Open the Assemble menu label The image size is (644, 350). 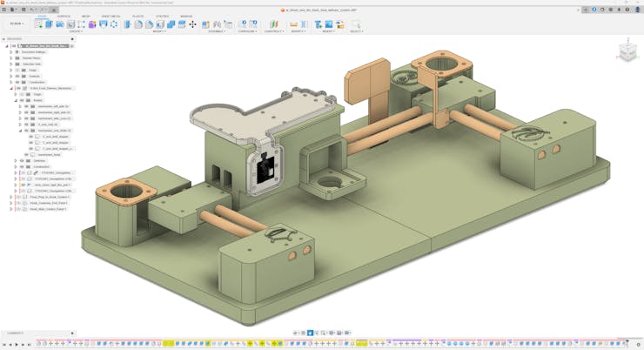(x=217, y=31)
